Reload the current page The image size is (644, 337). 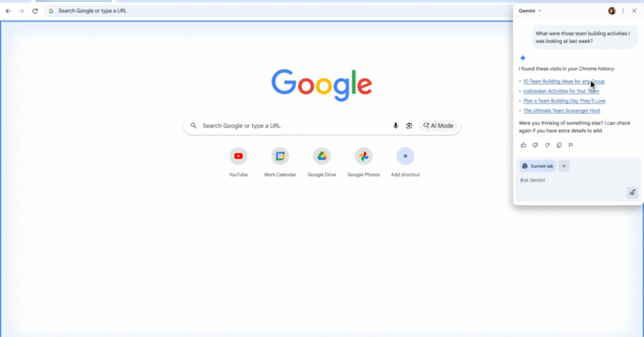click(x=35, y=11)
